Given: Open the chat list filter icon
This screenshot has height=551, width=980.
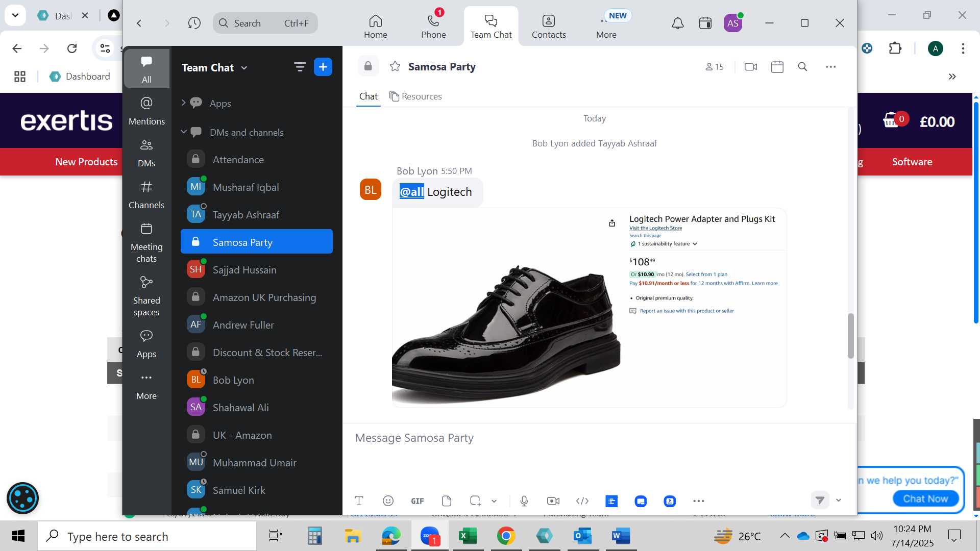Looking at the screenshot, I should click(300, 67).
